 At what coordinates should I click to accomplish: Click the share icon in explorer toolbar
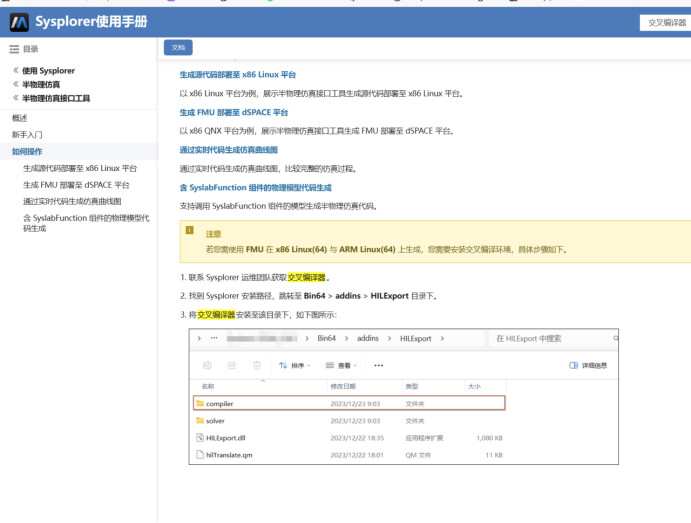pos(232,365)
